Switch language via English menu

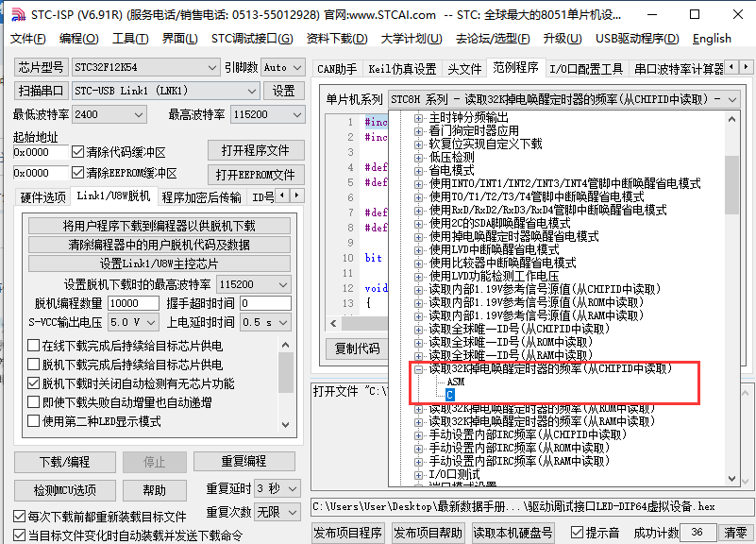point(712,39)
